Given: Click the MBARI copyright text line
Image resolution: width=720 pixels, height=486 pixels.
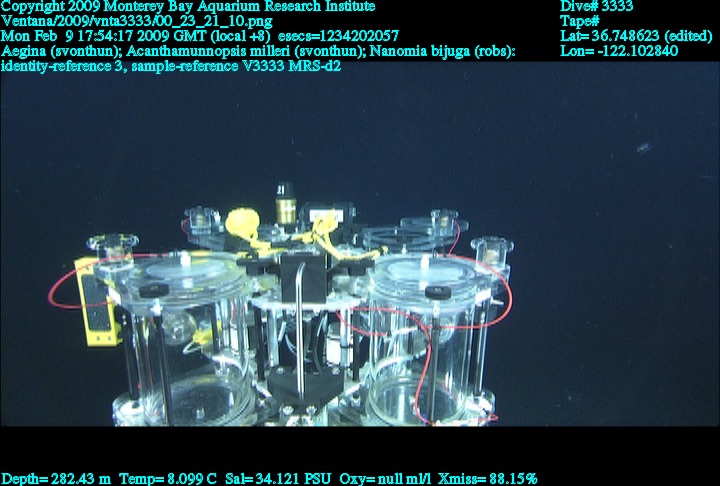Looking at the screenshot, I should (188, 6).
